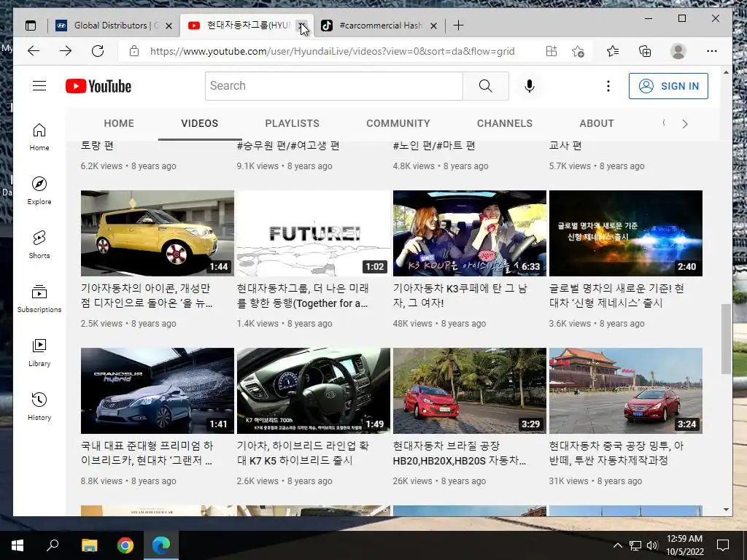
Task: Open the channel HOME tab
Action: click(x=119, y=123)
